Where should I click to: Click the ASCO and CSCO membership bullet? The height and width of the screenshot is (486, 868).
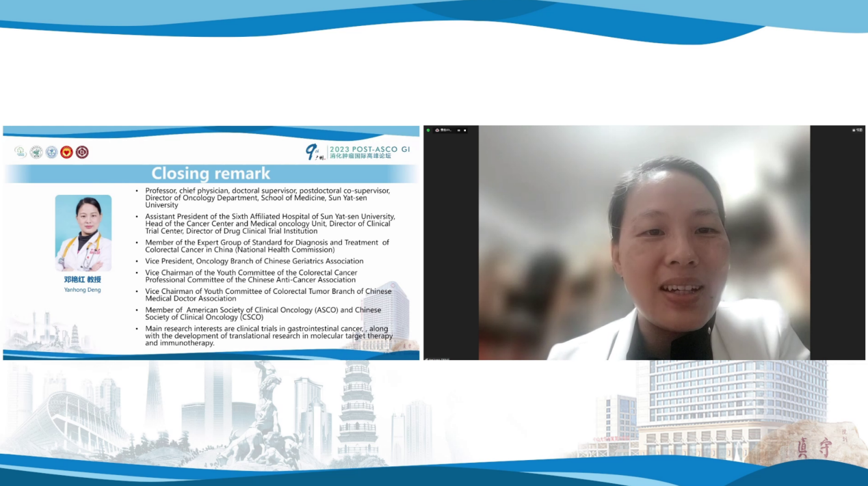tap(263, 314)
